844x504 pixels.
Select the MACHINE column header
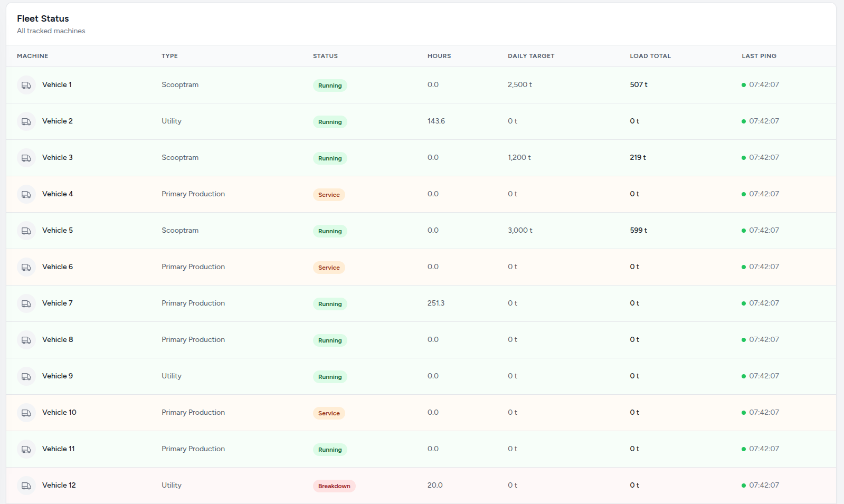tap(33, 56)
